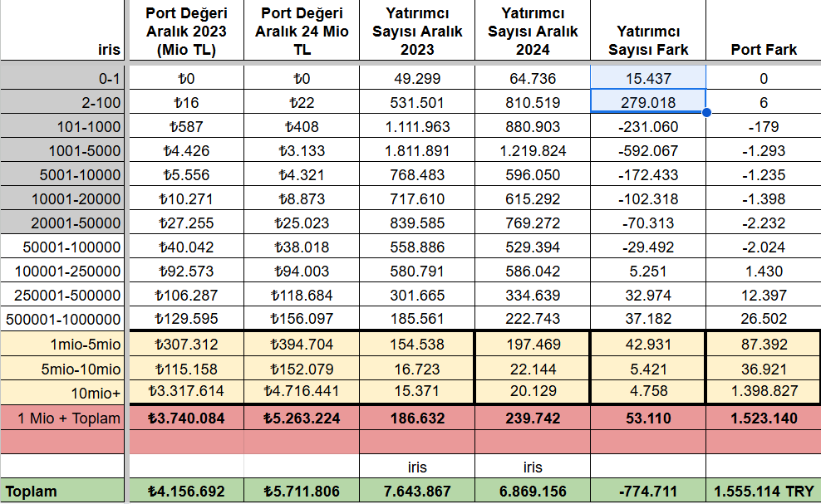Select the ₺4.716.441 cell
This screenshot has height=504, width=821.
point(302,391)
